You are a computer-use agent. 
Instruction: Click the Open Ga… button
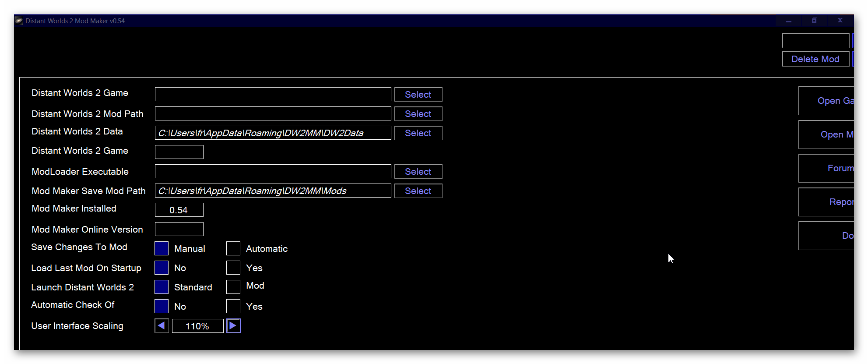826,101
